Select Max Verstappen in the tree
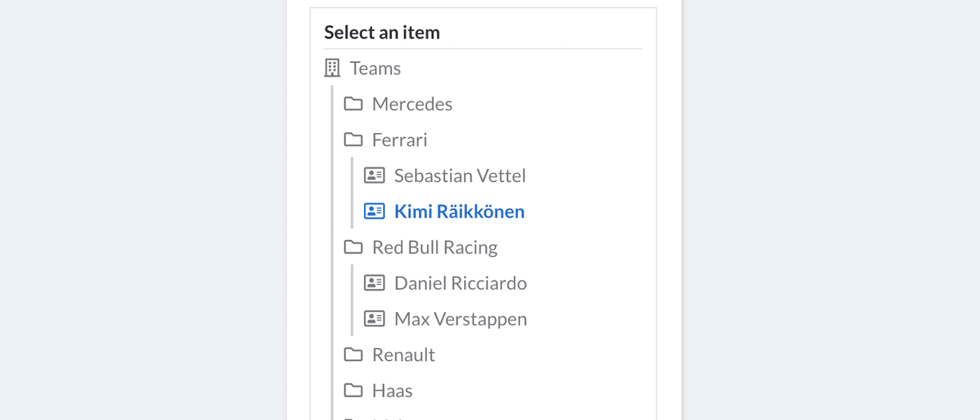The image size is (980, 420). tap(460, 318)
